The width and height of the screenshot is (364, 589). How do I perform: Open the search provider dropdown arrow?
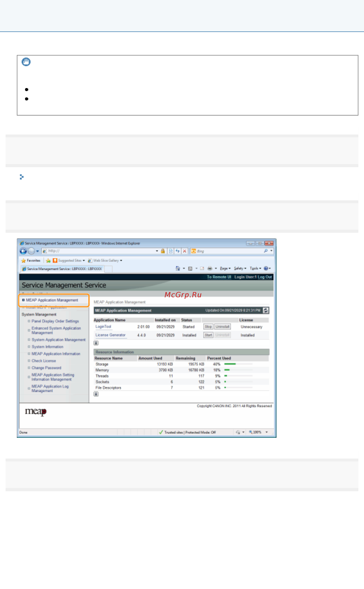click(x=271, y=251)
